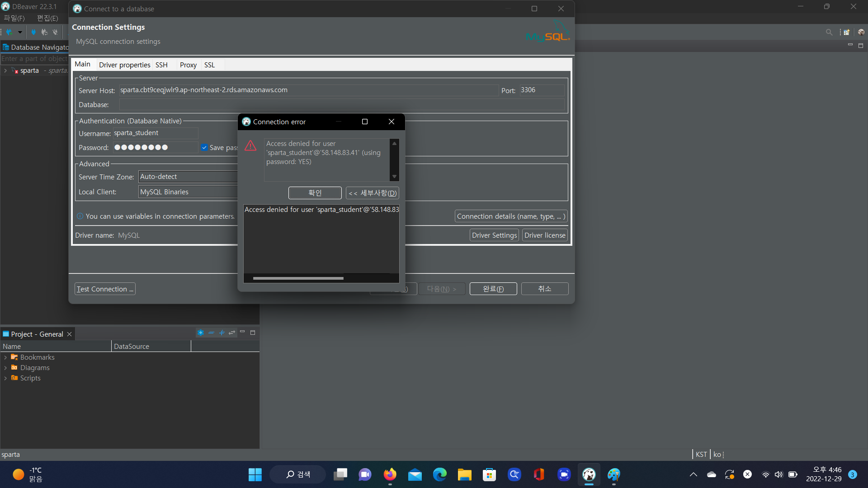Click the Username field with sparta_student
The image size is (868, 488).
(155, 133)
